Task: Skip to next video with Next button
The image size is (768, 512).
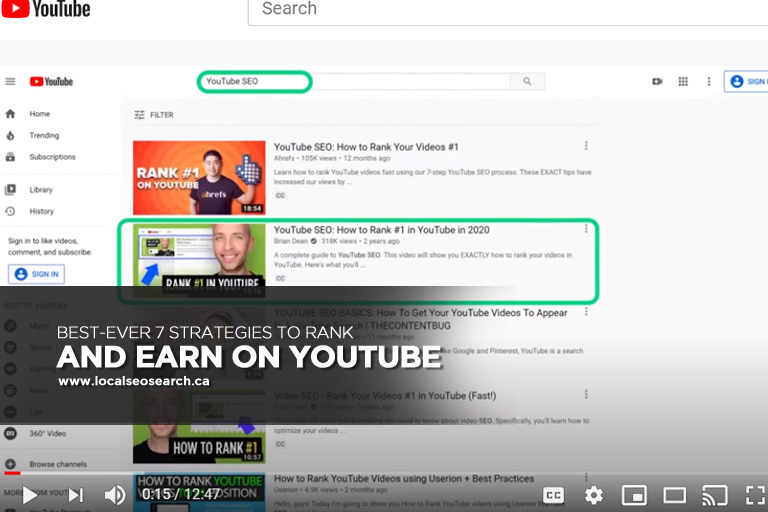Action: coord(75,495)
